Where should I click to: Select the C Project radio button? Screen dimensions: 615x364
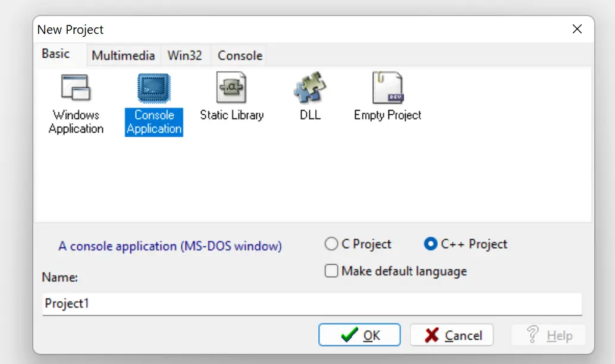tap(331, 244)
